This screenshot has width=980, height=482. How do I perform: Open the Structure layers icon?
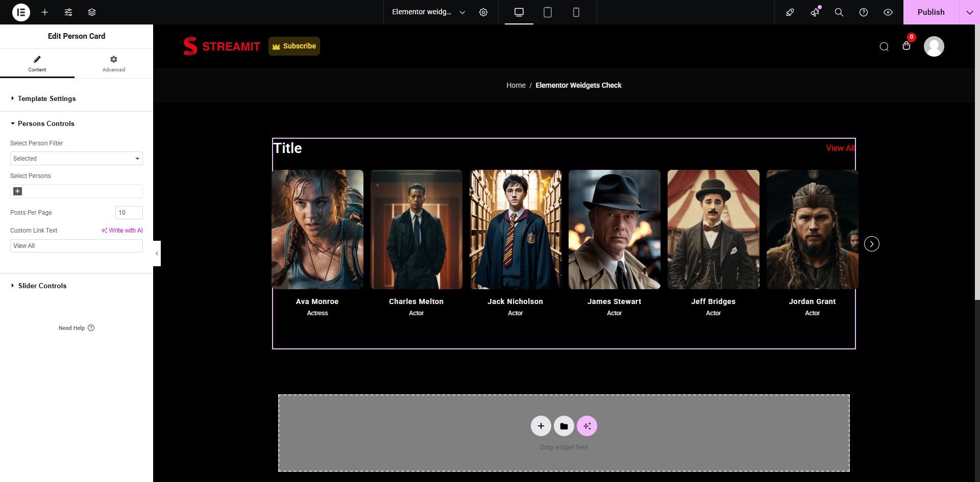tap(92, 12)
